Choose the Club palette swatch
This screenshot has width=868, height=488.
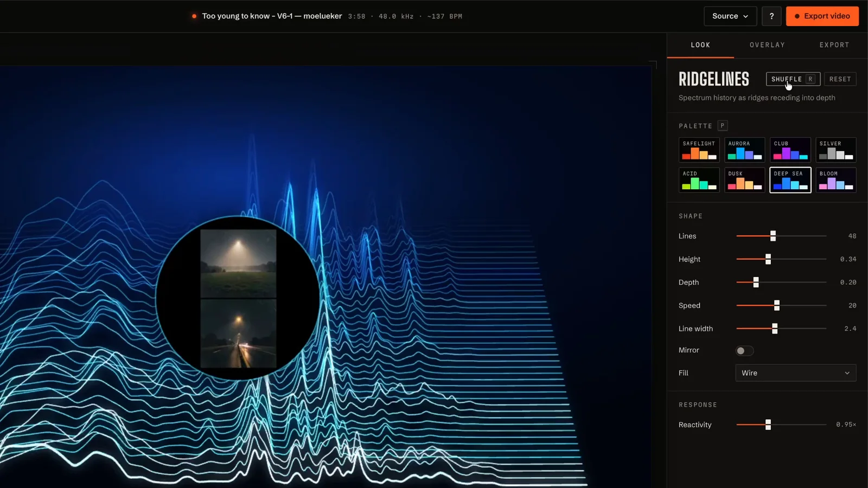[790, 150]
